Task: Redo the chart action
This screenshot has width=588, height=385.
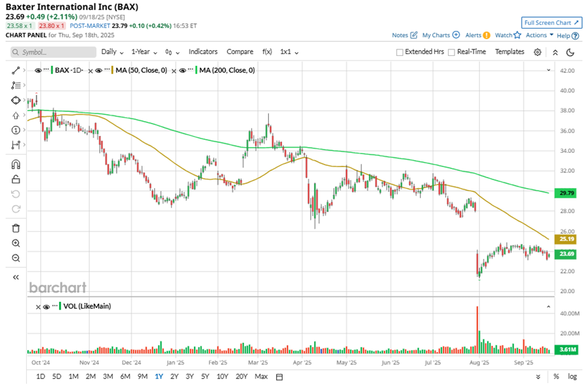Action: (16, 209)
